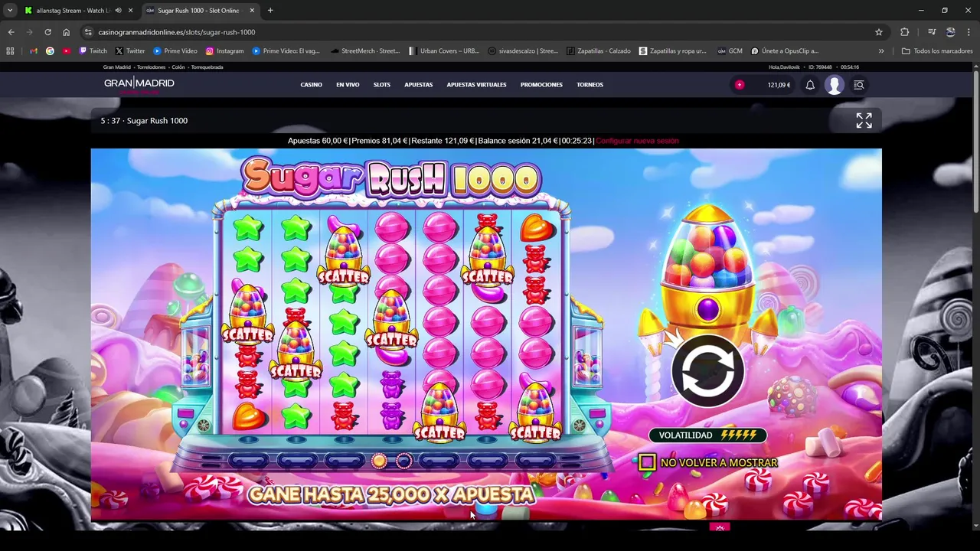980x551 pixels.
Task: Open the PROMOCIONES menu
Action: coord(541,85)
